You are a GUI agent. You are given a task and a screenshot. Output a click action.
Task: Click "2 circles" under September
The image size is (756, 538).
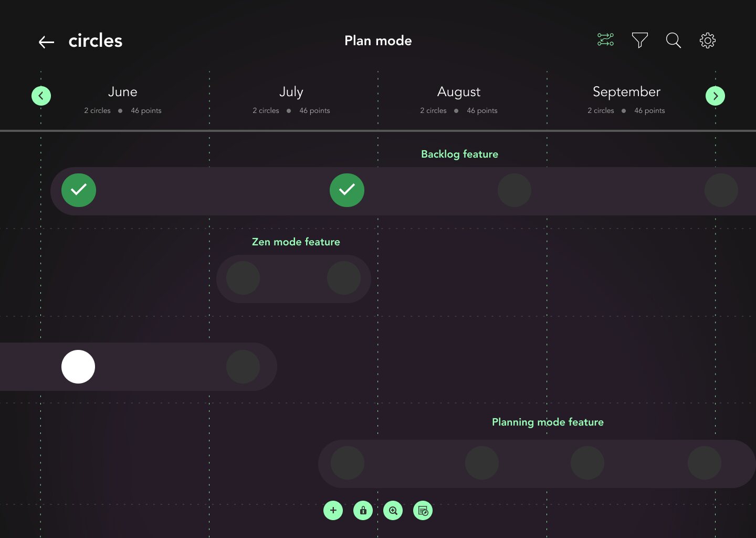coord(601,110)
